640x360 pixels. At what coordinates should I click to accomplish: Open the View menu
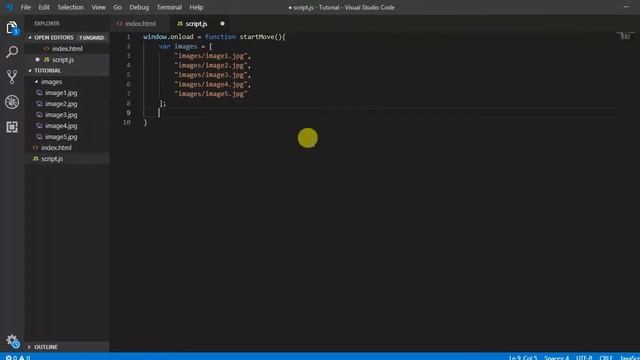(x=98, y=7)
